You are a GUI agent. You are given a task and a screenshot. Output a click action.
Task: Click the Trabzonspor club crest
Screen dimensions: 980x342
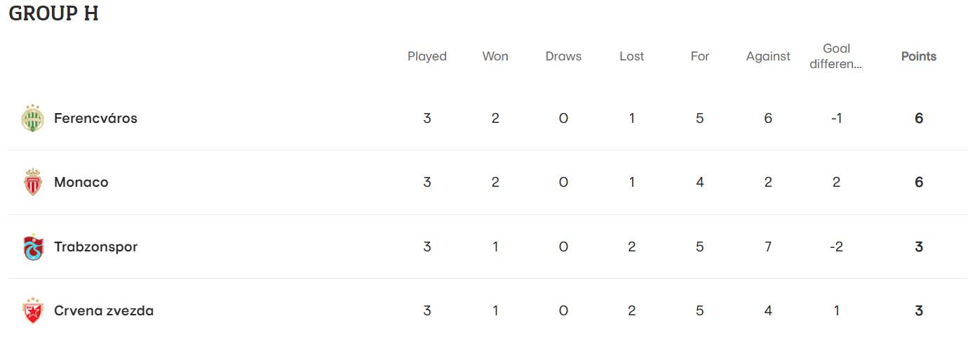click(32, 247)
